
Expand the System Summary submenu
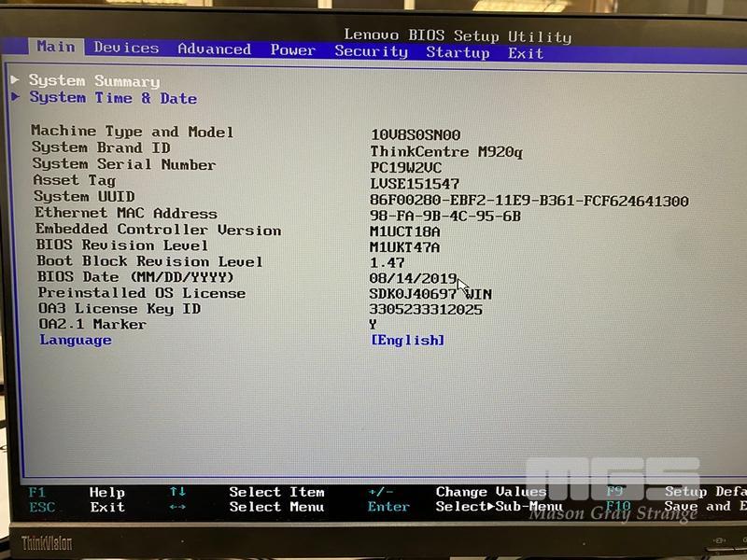(93, 81)
